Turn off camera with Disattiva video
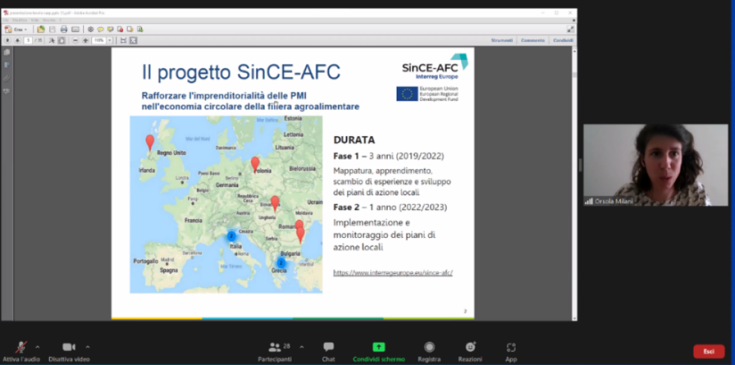735x365 pixels. coord(69,352)
